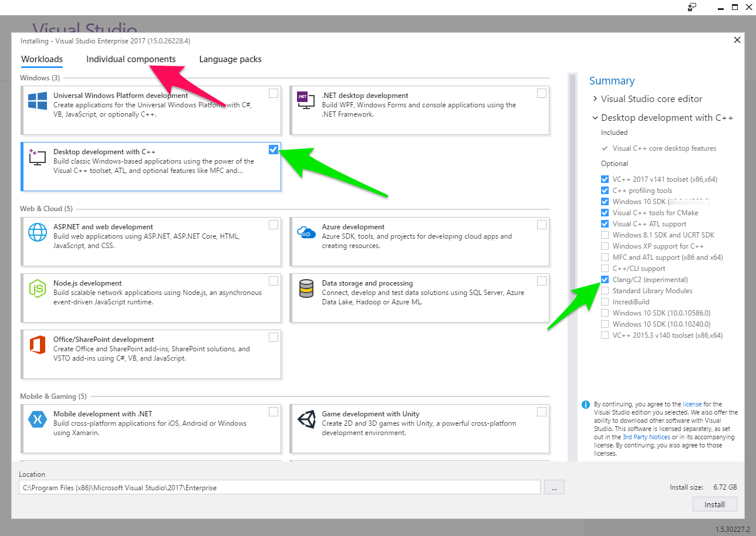The height and width of the screenshot is (536, 756).
Task: Check Game development with Unity workload
Action: [542, 412]
